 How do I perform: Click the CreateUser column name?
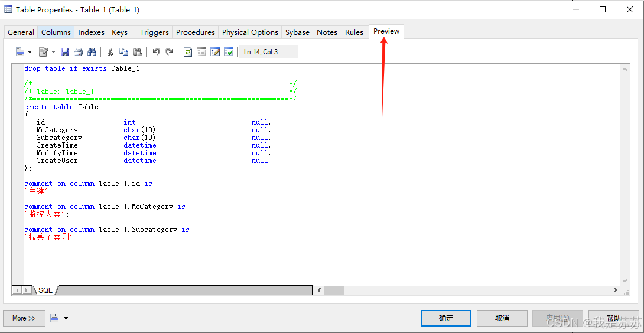click(x=57, y=161)
